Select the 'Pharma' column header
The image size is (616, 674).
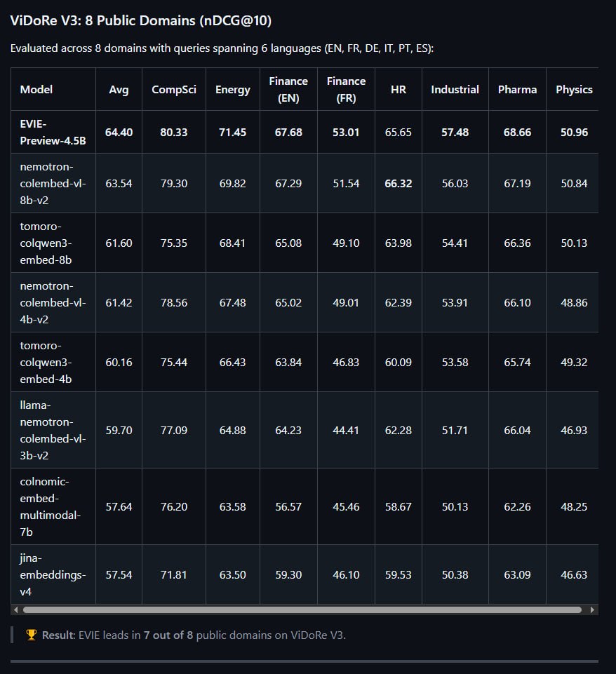click(517, 89)
